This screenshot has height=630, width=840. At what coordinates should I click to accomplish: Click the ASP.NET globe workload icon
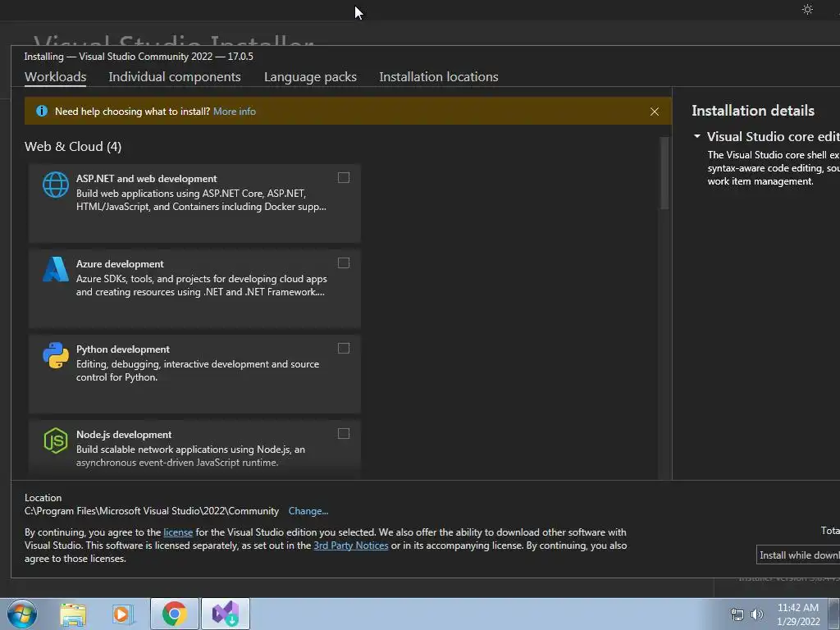(x=56, y=185)
